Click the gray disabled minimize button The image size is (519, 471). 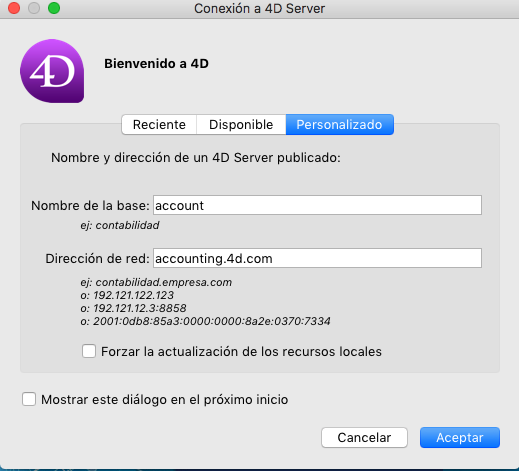(x=34, y=8)
